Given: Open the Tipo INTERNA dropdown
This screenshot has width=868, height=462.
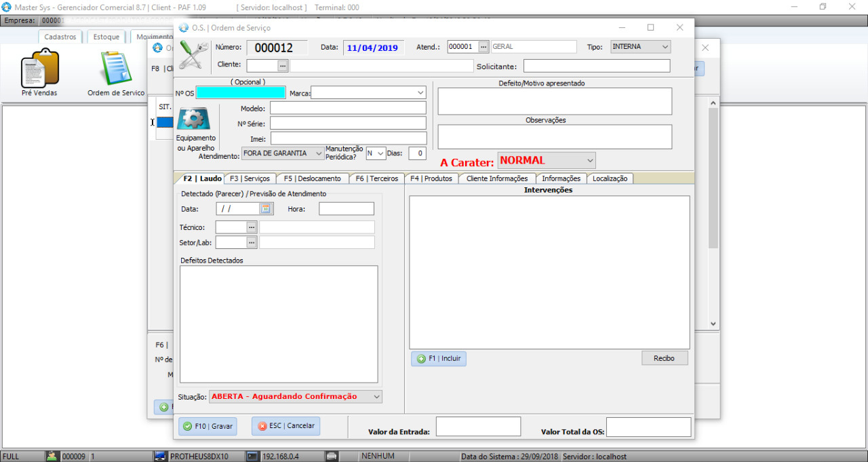Looking at the screenshot, I should coord(640,47).
